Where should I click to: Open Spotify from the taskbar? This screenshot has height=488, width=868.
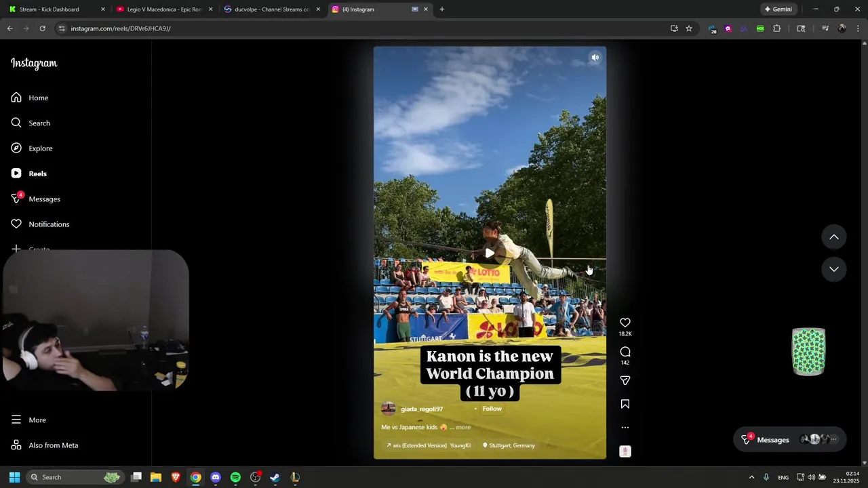tap(235, 477)
